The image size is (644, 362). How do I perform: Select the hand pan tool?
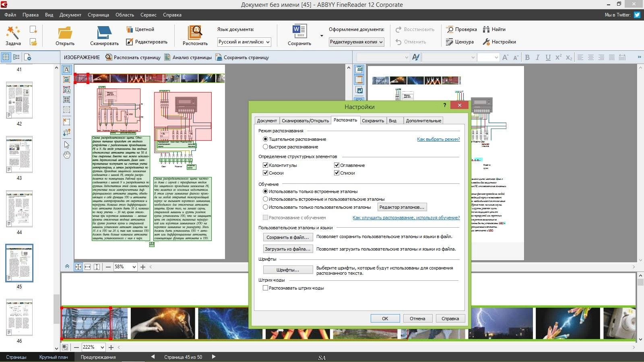pos(67,155)
